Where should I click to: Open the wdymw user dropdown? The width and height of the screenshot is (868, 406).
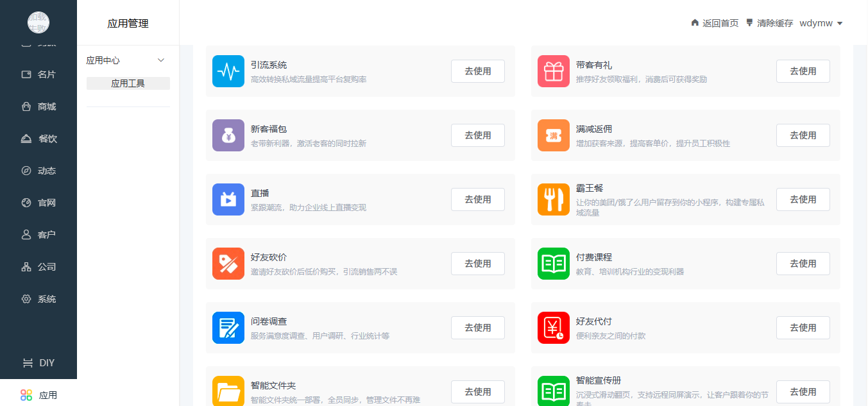tap(821, 23)
